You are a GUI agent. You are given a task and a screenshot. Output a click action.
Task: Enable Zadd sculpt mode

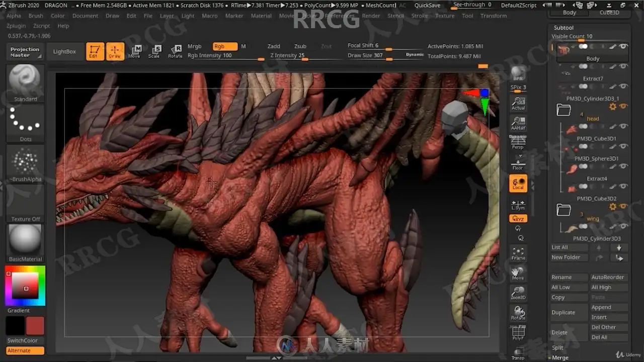(274, 46)
